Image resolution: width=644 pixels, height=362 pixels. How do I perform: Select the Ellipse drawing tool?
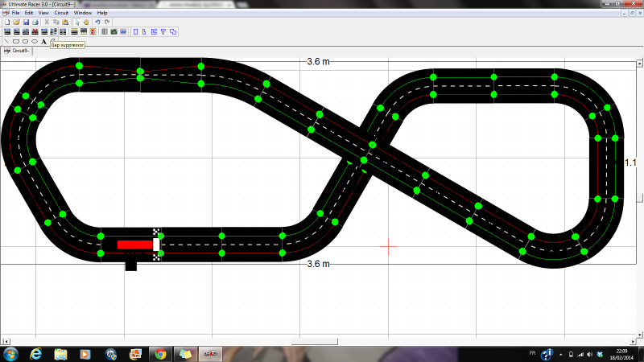tap(35, 40)
